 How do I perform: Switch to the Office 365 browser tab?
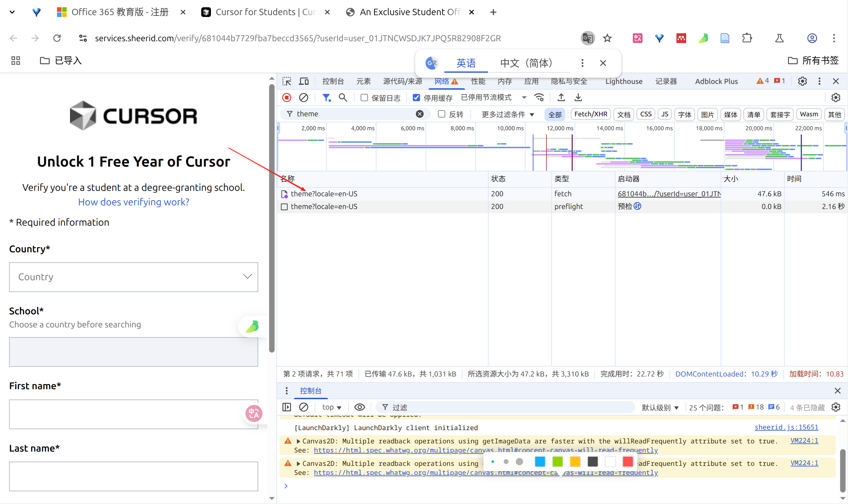120,12
